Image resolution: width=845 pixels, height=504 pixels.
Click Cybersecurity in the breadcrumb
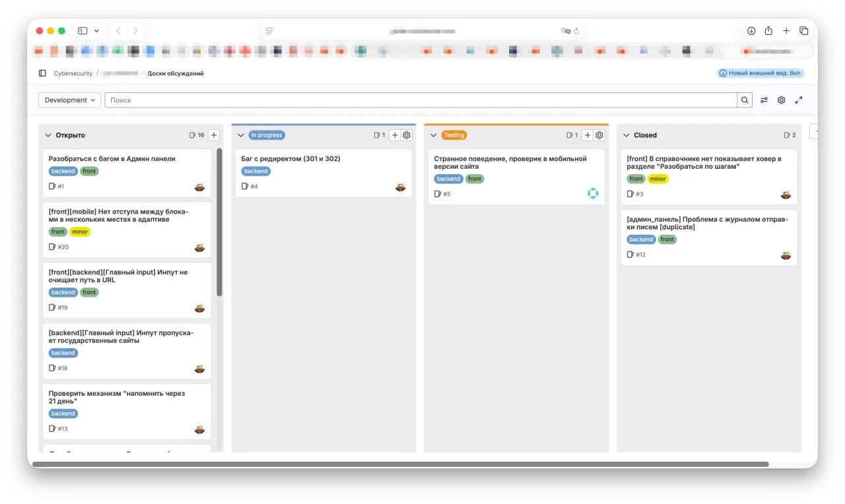(x=73, y=73)
